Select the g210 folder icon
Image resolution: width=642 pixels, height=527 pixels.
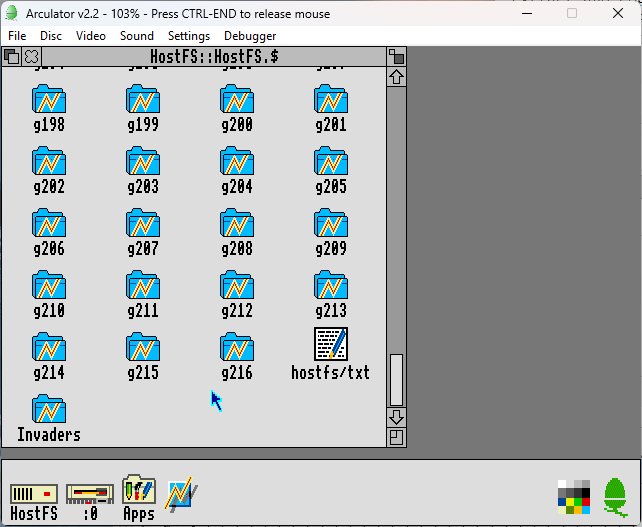tap(49, 285)
